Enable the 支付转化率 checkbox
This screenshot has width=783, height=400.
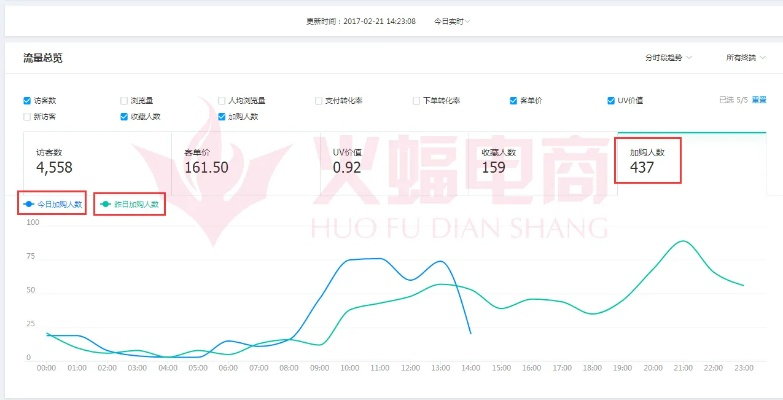click(319, 101)
